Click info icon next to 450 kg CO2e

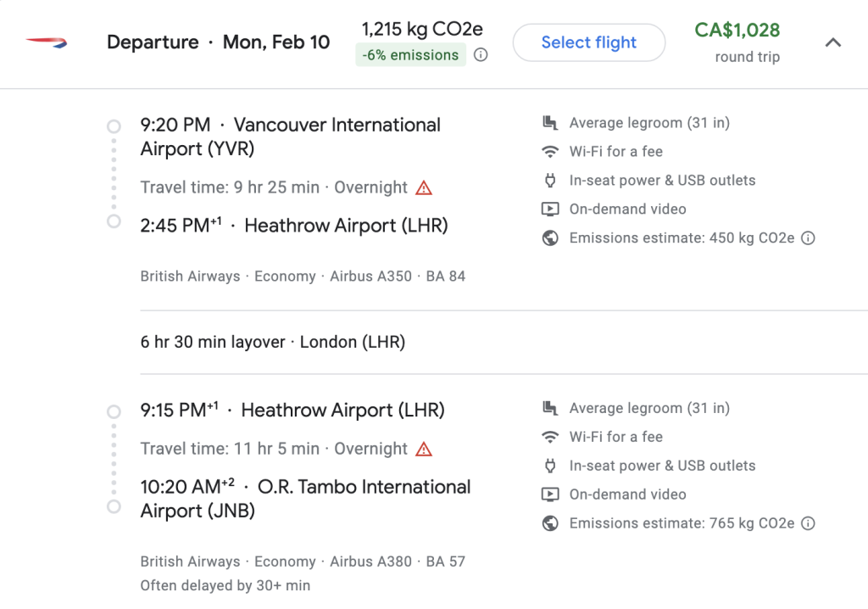pos(808,238)
